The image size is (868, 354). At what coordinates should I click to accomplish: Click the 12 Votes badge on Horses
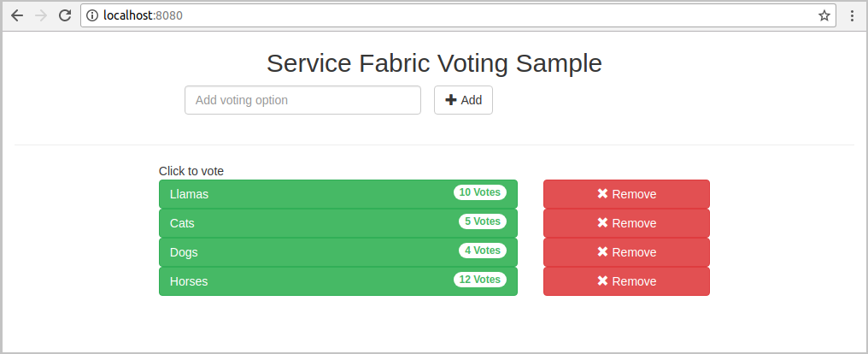tap(479, 280)
